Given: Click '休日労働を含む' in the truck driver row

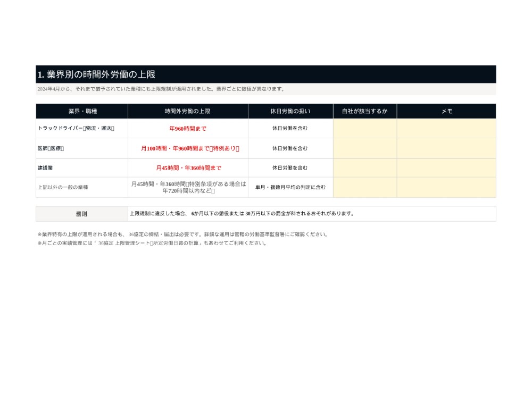Looking at the screenshot, I should coord(290,128).
